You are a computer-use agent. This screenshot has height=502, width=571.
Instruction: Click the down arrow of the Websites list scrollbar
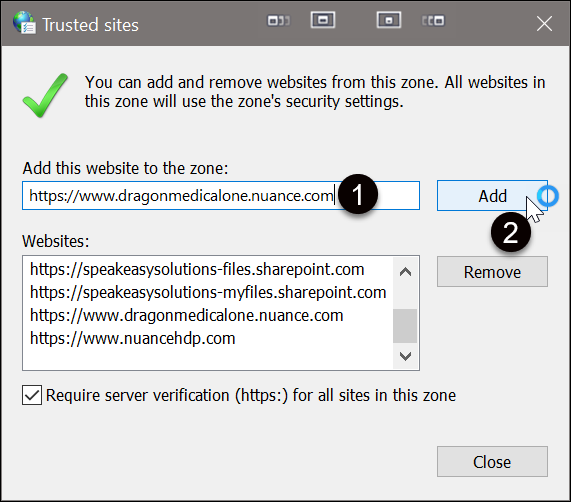click(405, 356)
